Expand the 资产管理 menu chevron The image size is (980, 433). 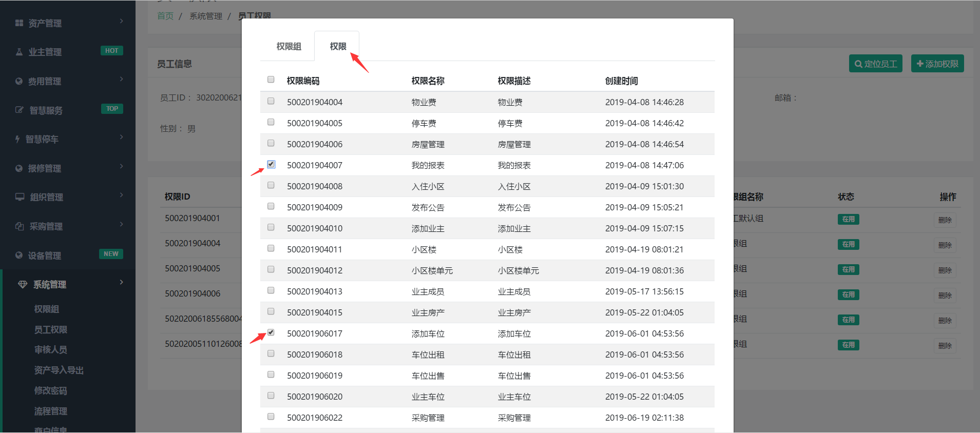122,21
